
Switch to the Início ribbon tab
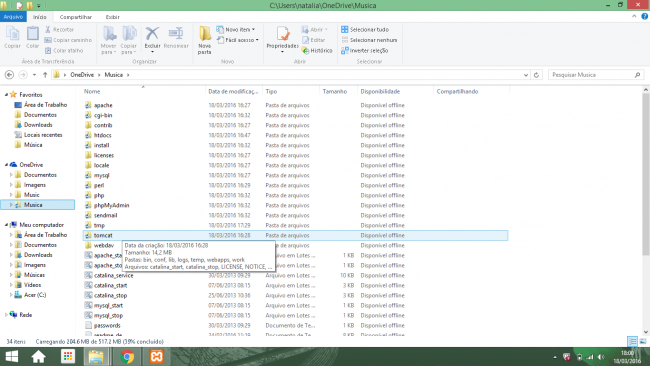coord(40,17)
